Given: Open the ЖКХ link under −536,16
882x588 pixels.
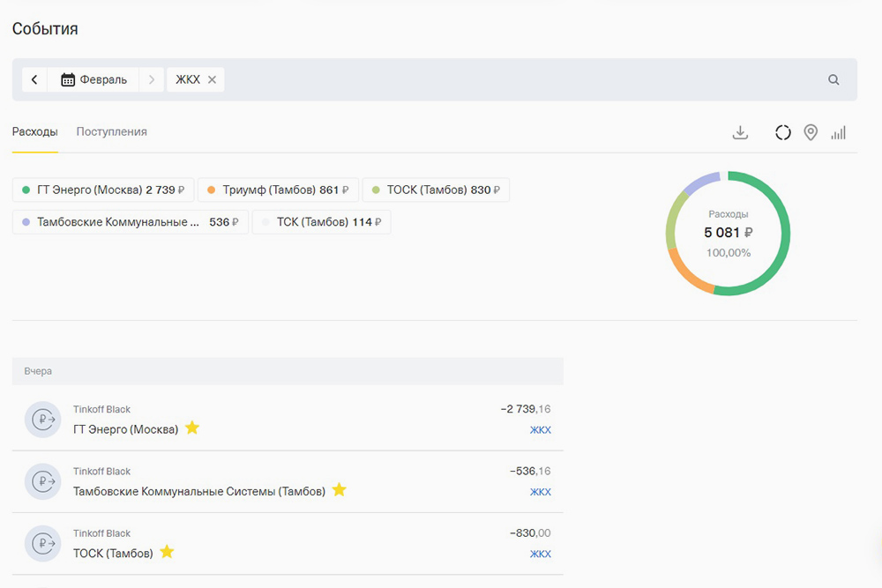Looking at the screenshot, I should [540, 492].
